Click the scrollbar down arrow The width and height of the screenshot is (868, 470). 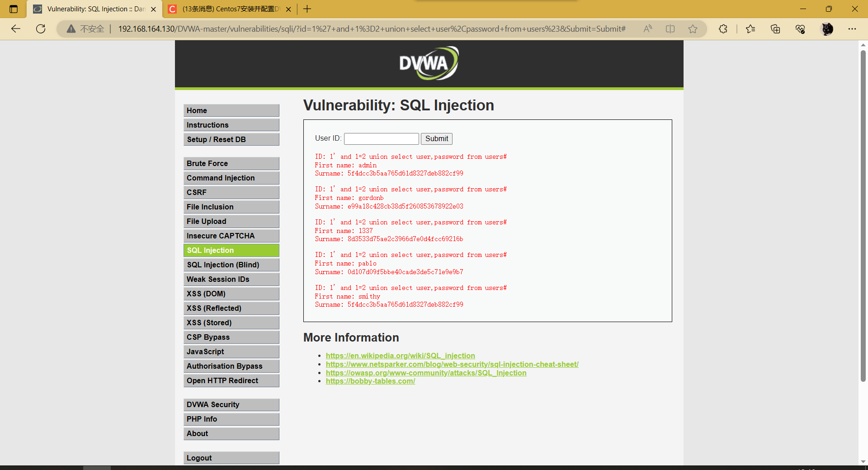point(863,461)
